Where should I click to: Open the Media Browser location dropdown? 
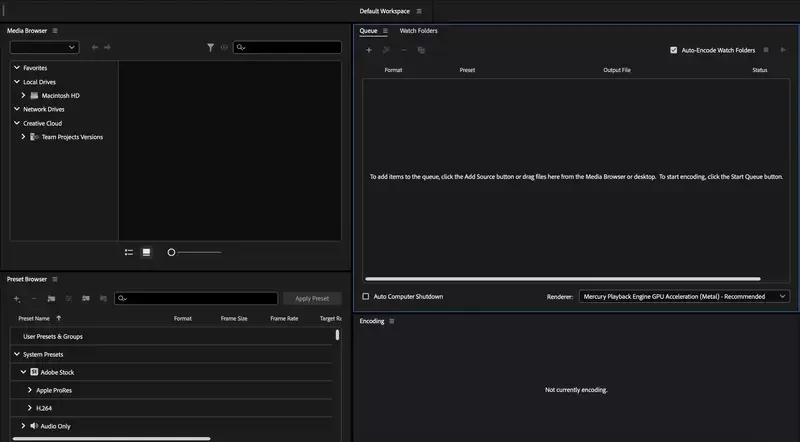pos(44,47)
